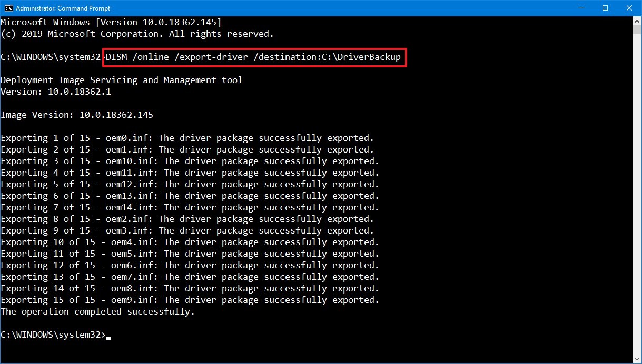Click the 'Exporting 15 of 15 - oem9.inf' line
Screen dimensions: 642x364
tap(190, 300)
